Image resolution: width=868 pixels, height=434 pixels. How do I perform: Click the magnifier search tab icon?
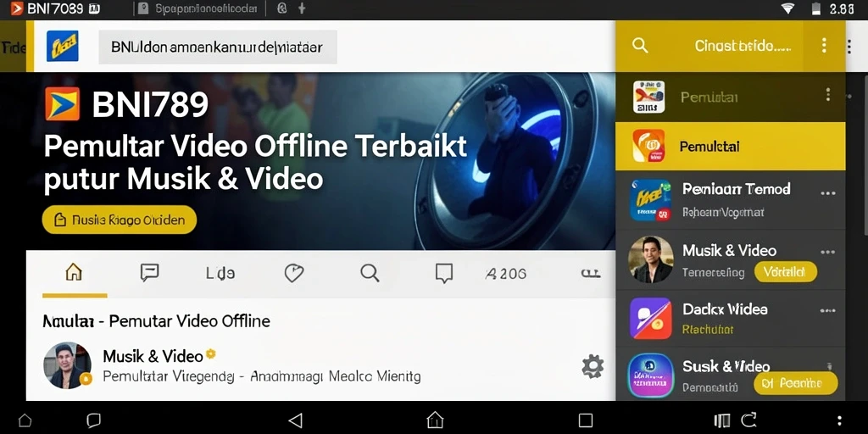click(x=370, y=273)
